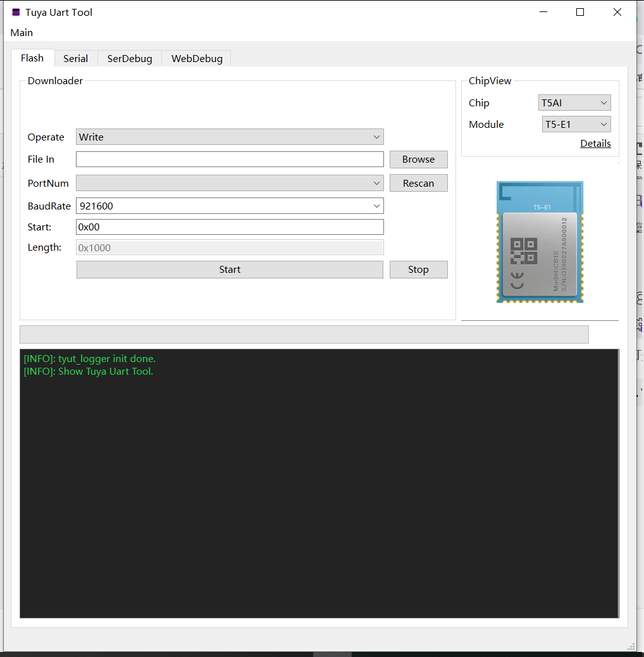The image size is (644, 657).
Task: Open the Chip dropdown showing T5AI
Action: click(x=574, y=103)
